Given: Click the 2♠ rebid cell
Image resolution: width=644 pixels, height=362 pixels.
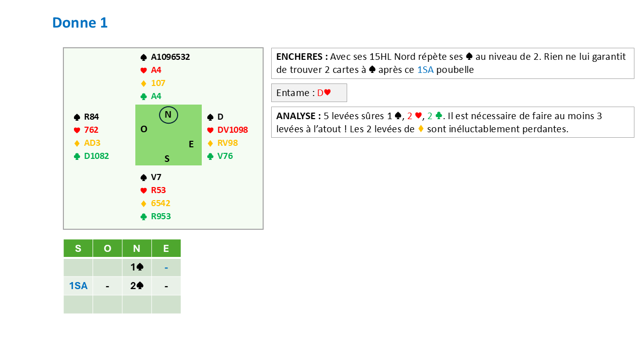Looking at the screenshot, I should (x=137, y=286).
